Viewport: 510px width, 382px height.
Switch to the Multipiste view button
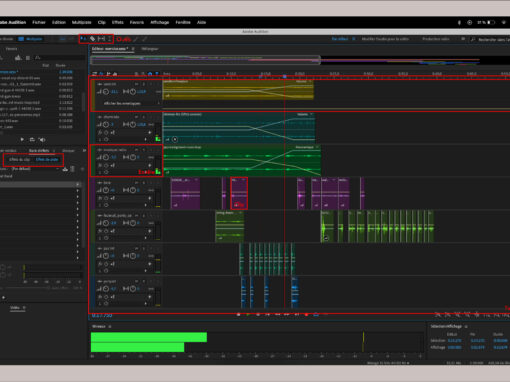pos(30,39)
